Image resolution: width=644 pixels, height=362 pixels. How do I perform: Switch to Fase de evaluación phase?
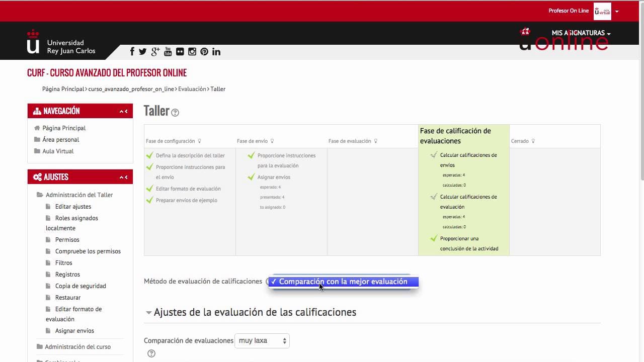click(x=350, y=141)
